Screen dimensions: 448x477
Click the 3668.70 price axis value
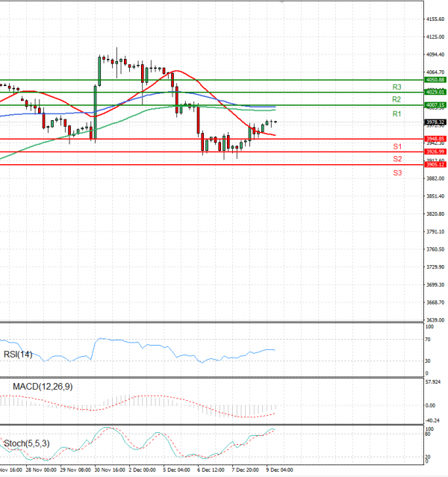click(x=435, y=302)
